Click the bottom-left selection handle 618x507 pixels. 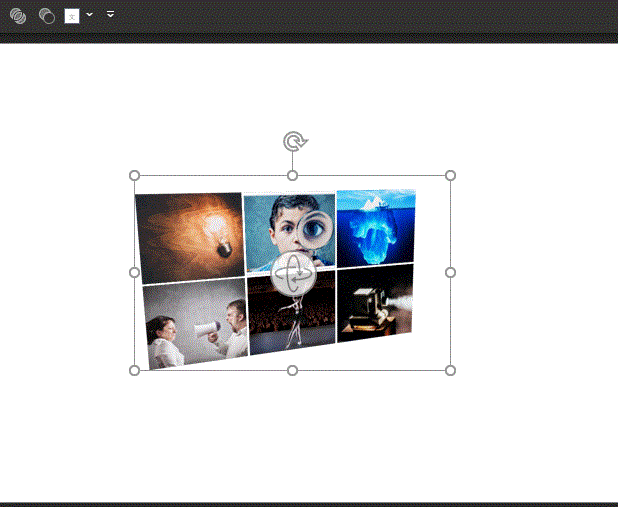click(x=134, y=370)
